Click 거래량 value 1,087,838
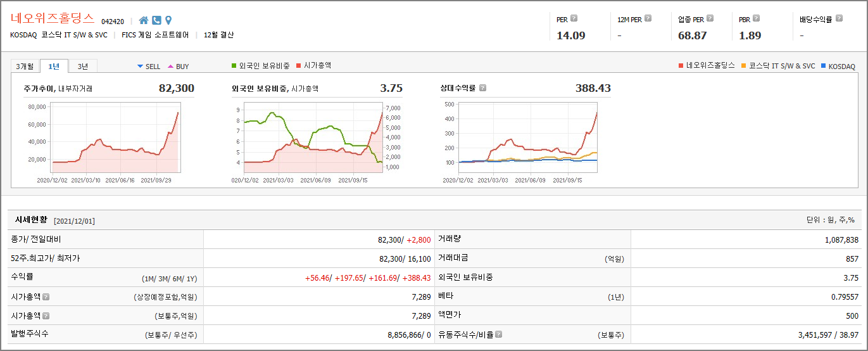Screen dimensions: 868x351 click(841, 239)
